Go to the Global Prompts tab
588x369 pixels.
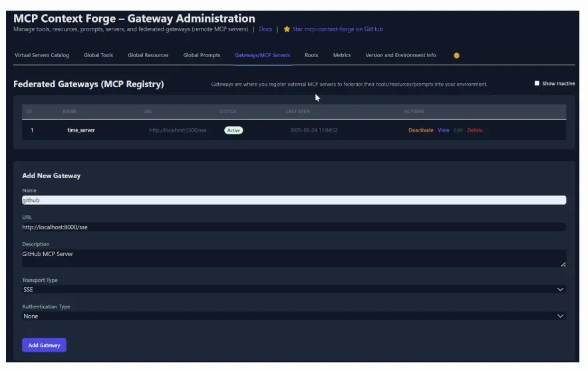tap(202, 55)
